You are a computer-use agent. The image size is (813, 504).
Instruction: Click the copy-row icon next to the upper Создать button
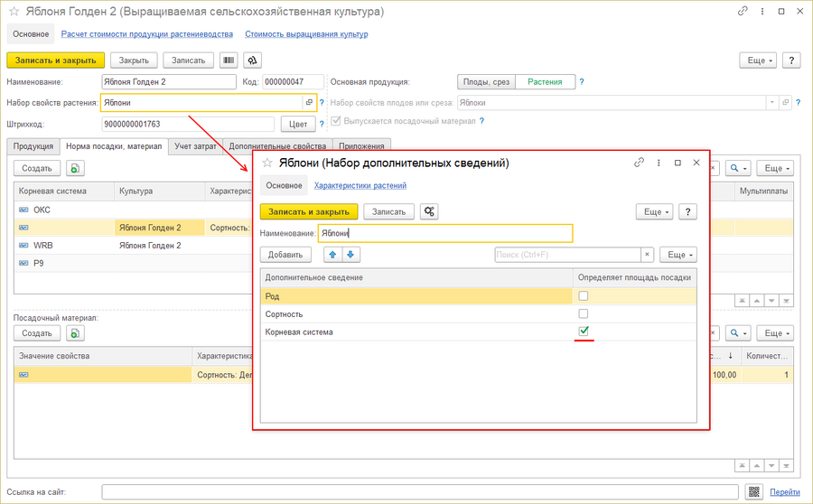pos(76,168)
